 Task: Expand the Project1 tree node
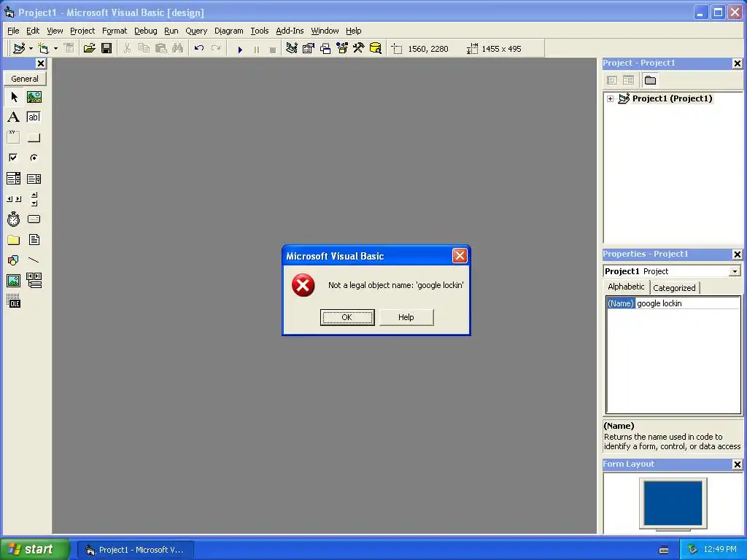611,98
